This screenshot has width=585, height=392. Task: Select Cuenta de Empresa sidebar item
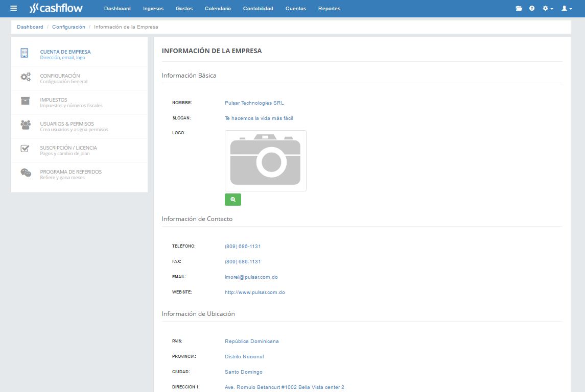79,55
